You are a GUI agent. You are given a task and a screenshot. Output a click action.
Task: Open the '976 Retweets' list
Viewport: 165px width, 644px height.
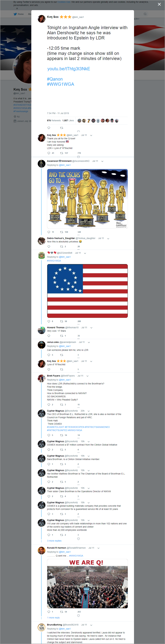pyautogui.click(x=54, y=120)
